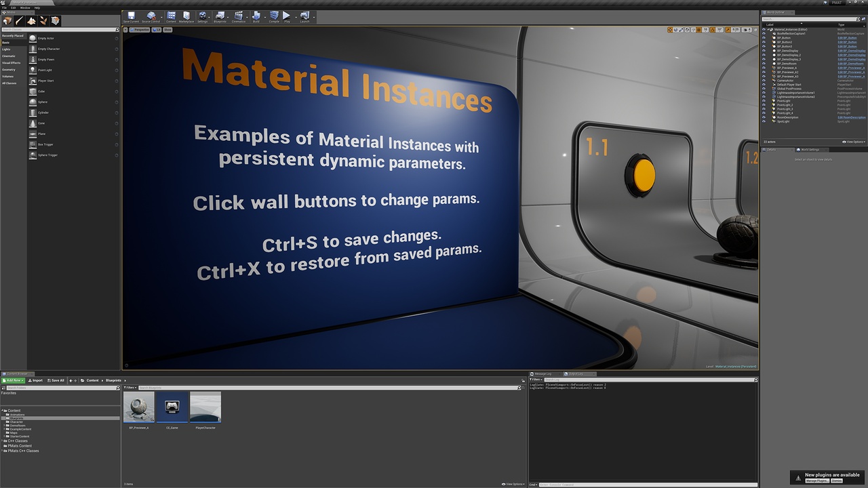Toggle visibility eye for Global PostProcess

764,89
